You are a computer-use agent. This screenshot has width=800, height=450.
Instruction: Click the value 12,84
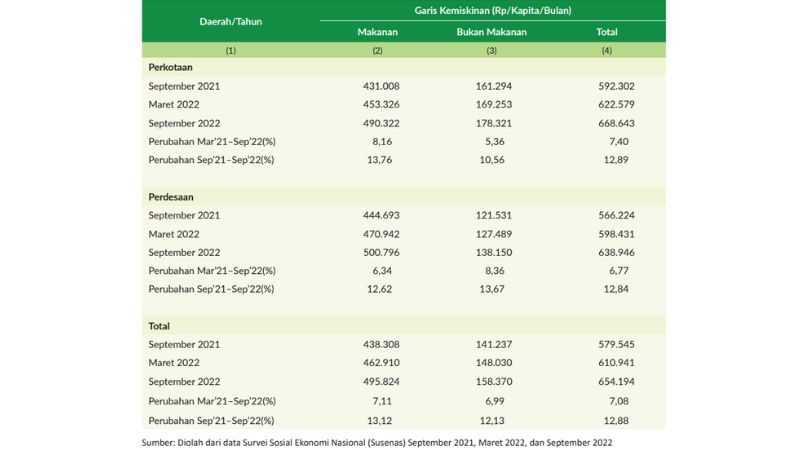pyautogui.click(x=616, y=289)
